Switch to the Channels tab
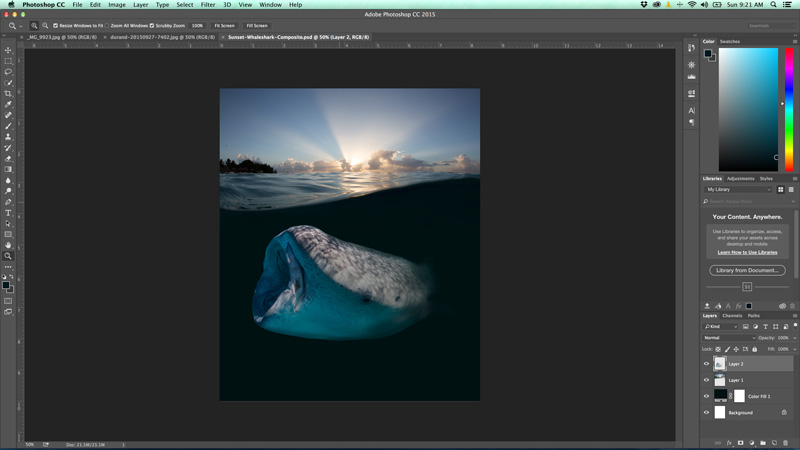Viewport: 800px width, 450px height. [733, 315]
